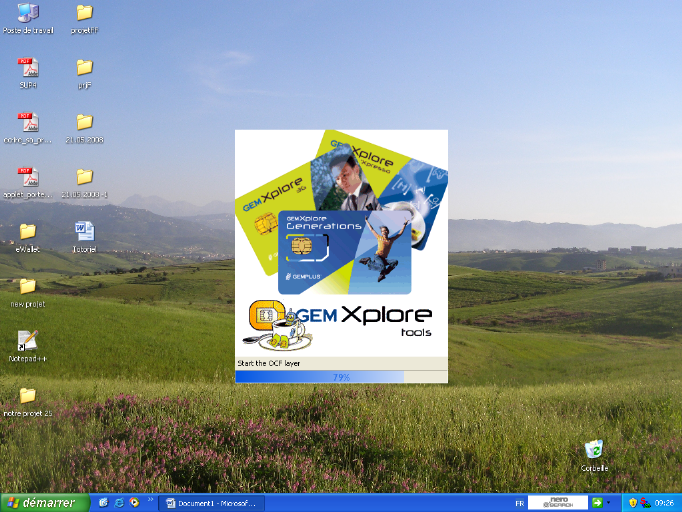This screenshot has height=512, width=682.
Task: Open the Nero search dropdown arrow
Action: (609, 502)
